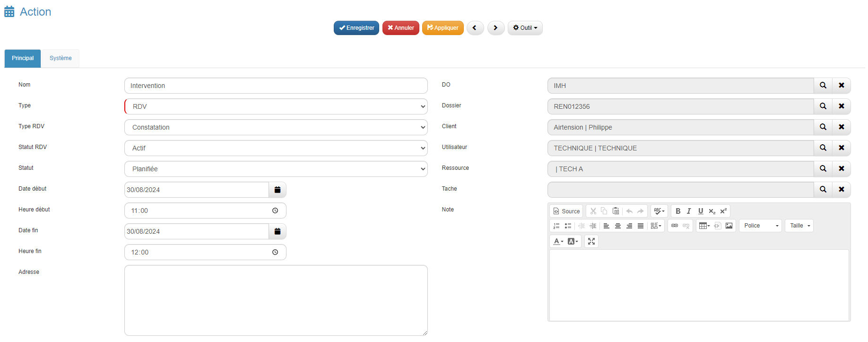Apply subscript formatting
Screen dimensions: 868x342
(712, 211)
